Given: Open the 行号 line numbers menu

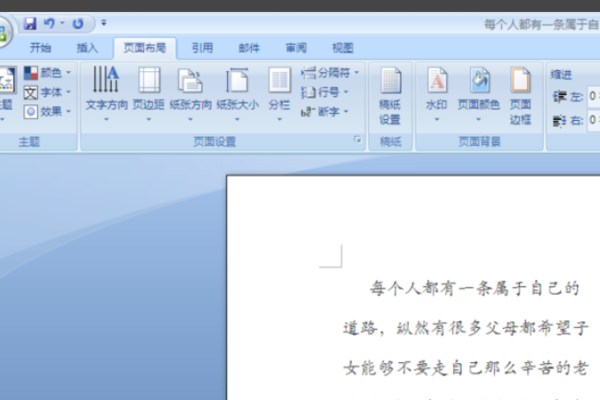Looking at the screenshot, I should pyautogui.click(x=324, y=92).
